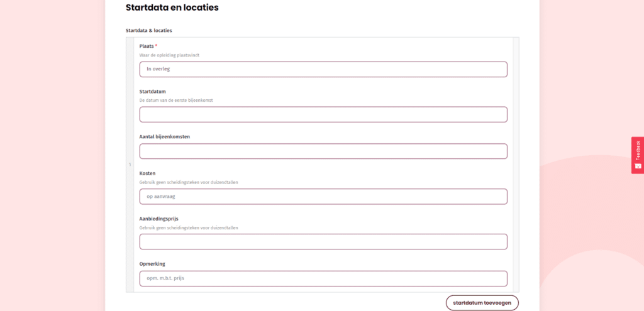
Task: Click the Opmerking field 'opm. m.b.t. prijs'
Action: click(323, 278)
